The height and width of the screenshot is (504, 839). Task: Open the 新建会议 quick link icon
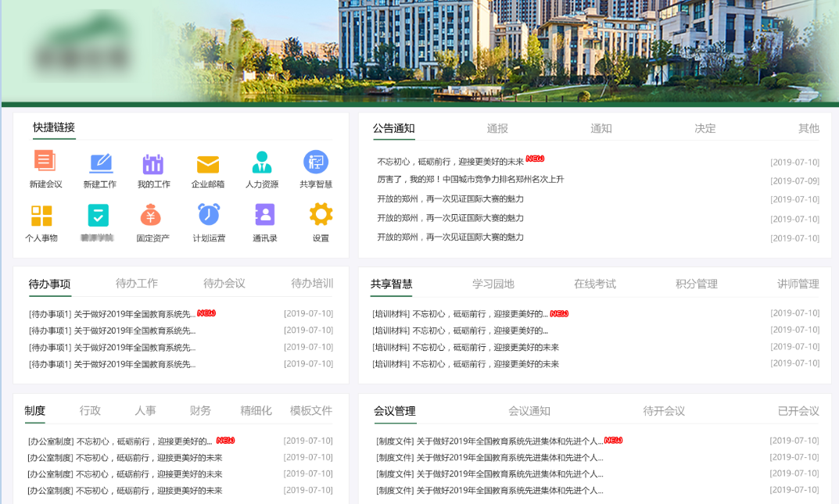(x=45, y=161)
